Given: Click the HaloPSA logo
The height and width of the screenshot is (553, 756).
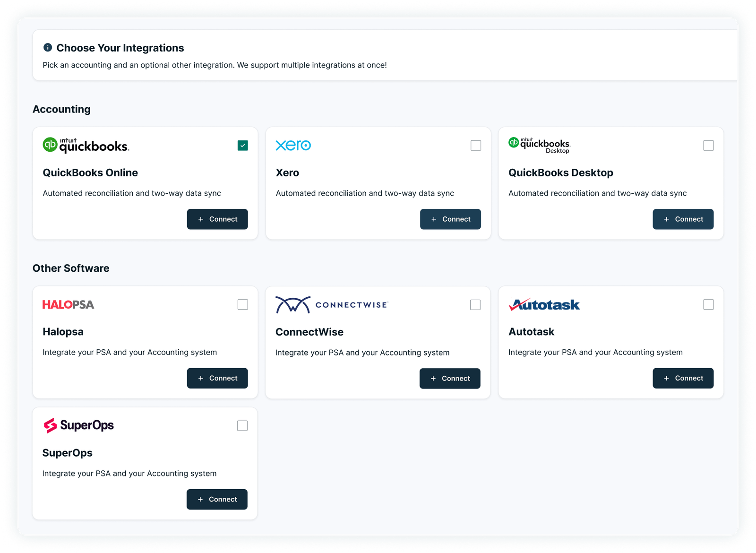Looking at the screenshot, I should tap(68, 304).
